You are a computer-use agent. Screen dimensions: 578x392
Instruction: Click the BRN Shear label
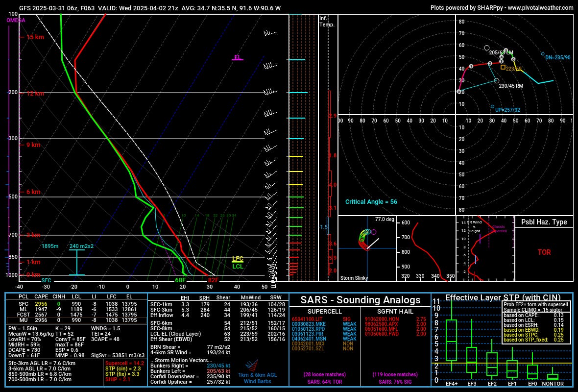tap(166, 347)
